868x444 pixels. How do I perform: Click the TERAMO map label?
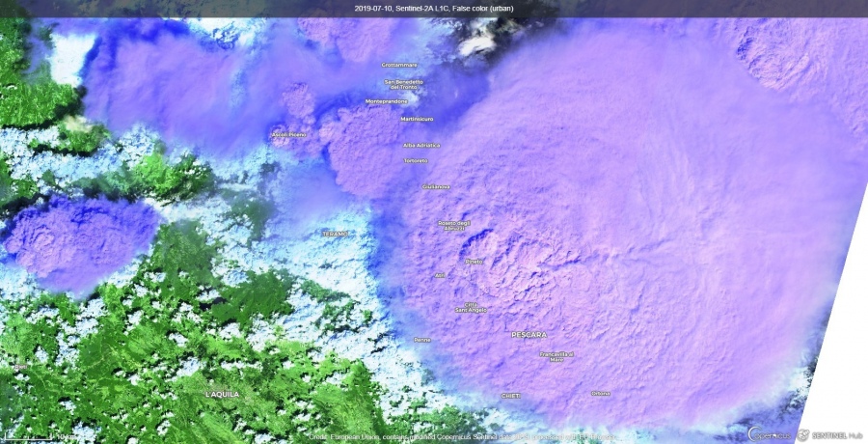point(334,234)
